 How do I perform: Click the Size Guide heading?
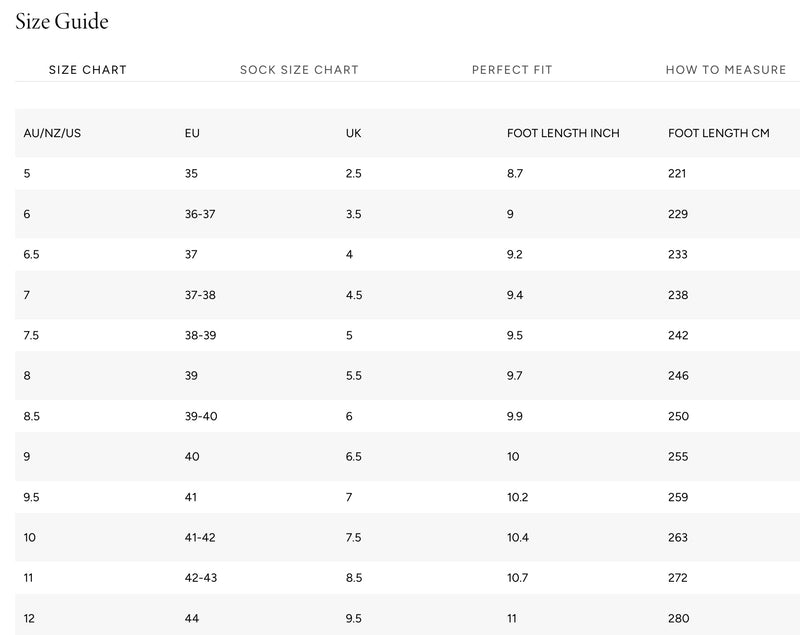(x=62, y=21)
